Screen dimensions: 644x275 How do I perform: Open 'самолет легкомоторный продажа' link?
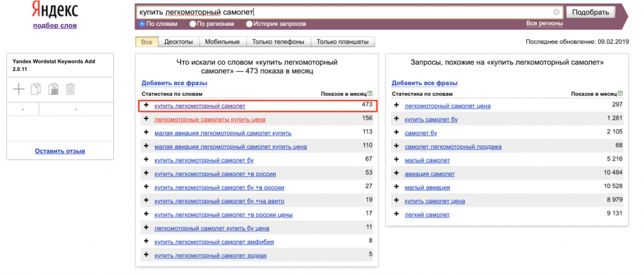(x=453, y=147)
